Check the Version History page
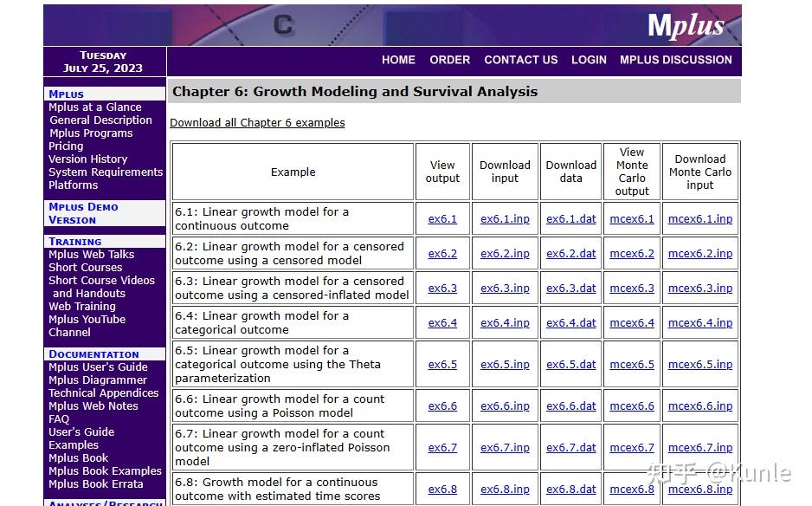This screenshot has height=506, width=812. (87, 159)
